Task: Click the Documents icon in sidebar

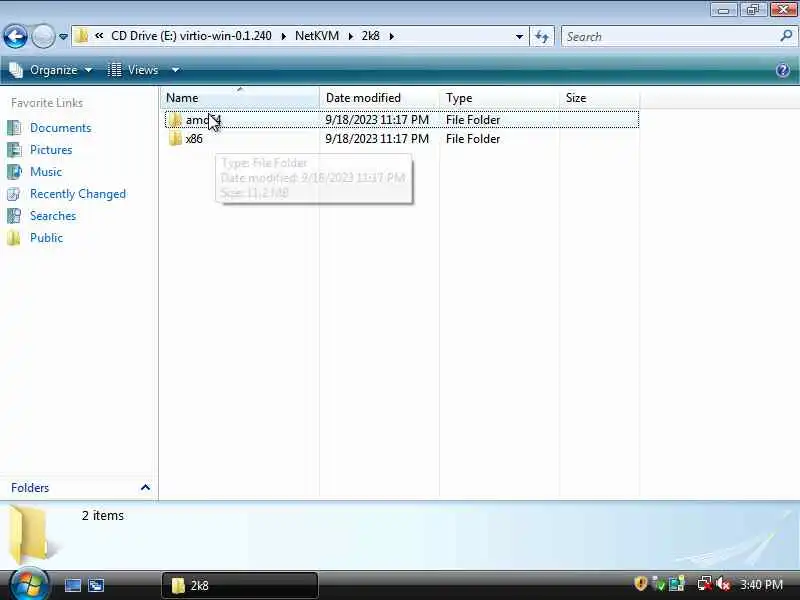Action: coord(14,128)
